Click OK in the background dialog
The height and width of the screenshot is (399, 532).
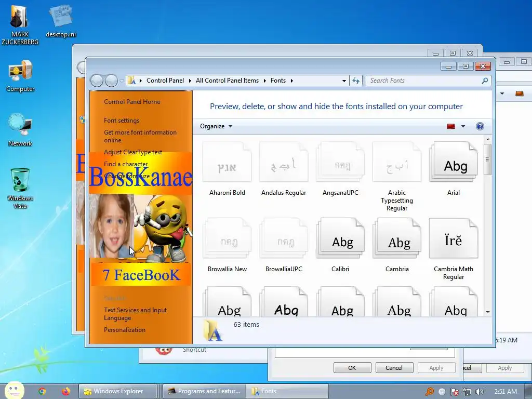352,368
